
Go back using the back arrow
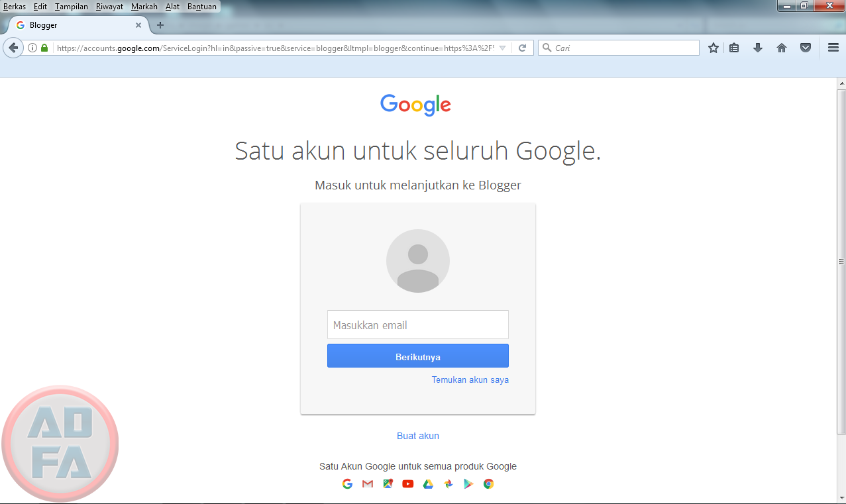pyautogui.click(x=13, y=48)
